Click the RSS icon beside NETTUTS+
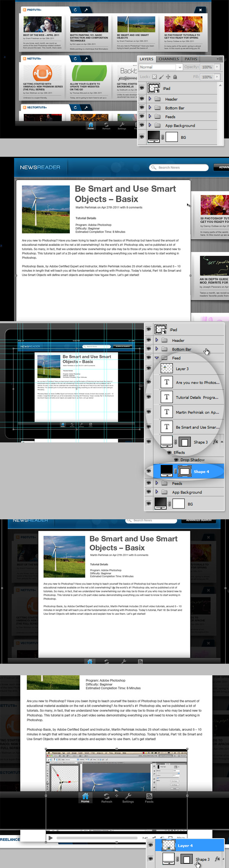The height and width of the screenshot is (868, 229). point(24,59)
